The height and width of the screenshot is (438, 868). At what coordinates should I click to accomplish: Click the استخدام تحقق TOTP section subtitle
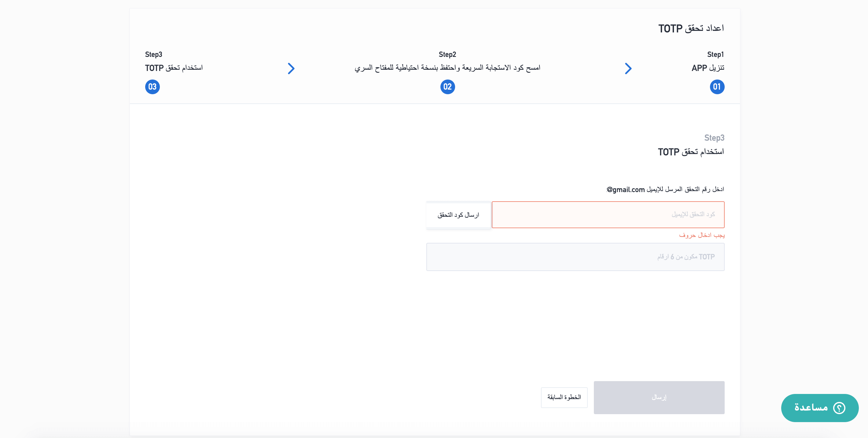pyautogui.click(x=691, y=152)
